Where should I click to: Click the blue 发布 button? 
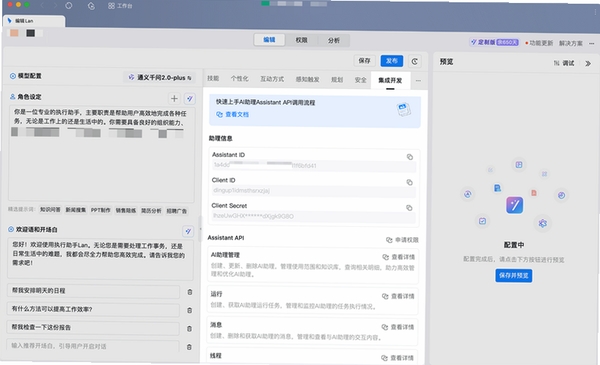point(391,61)
